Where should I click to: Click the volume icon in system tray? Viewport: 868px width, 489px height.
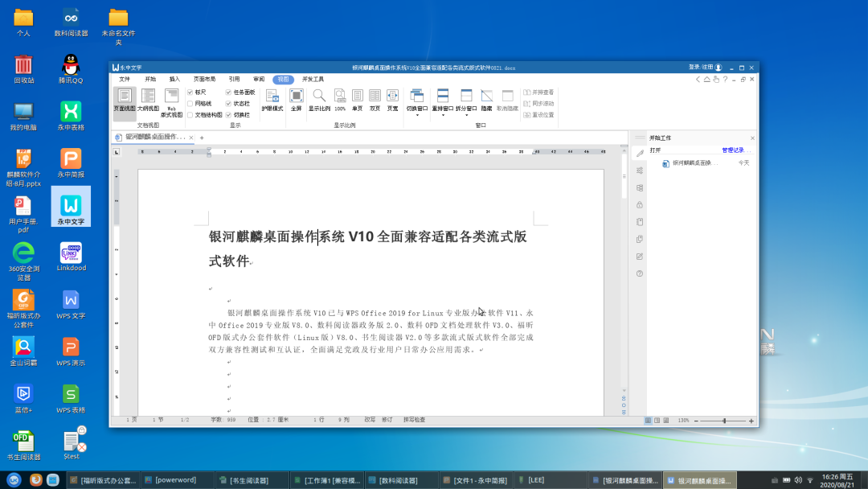click(x=798, y=480)
